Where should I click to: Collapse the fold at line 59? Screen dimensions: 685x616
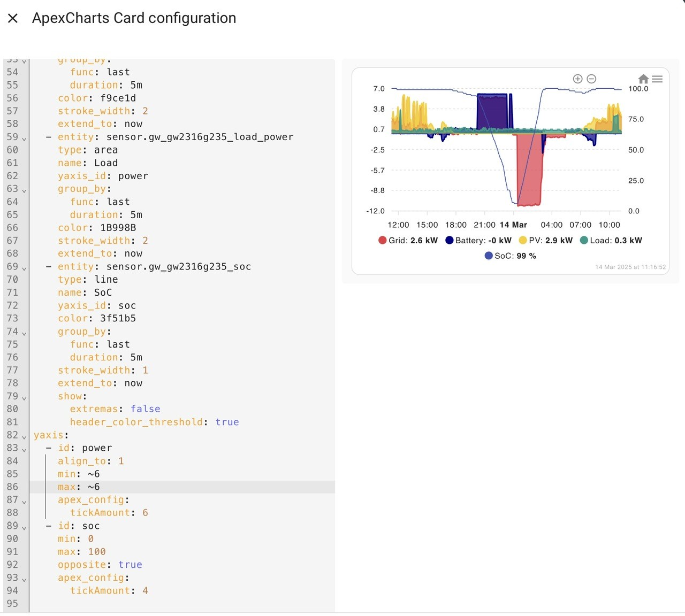click(x=24, y=138)
